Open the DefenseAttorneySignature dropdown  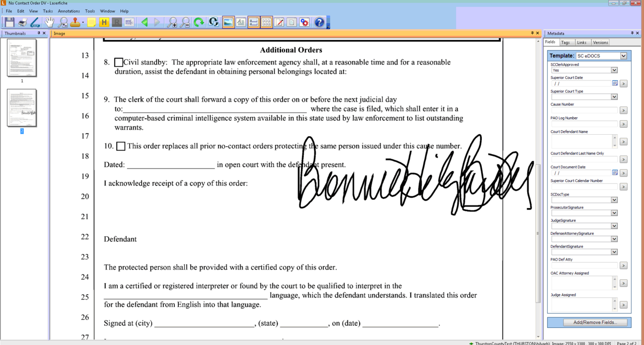tap(614, 239)
